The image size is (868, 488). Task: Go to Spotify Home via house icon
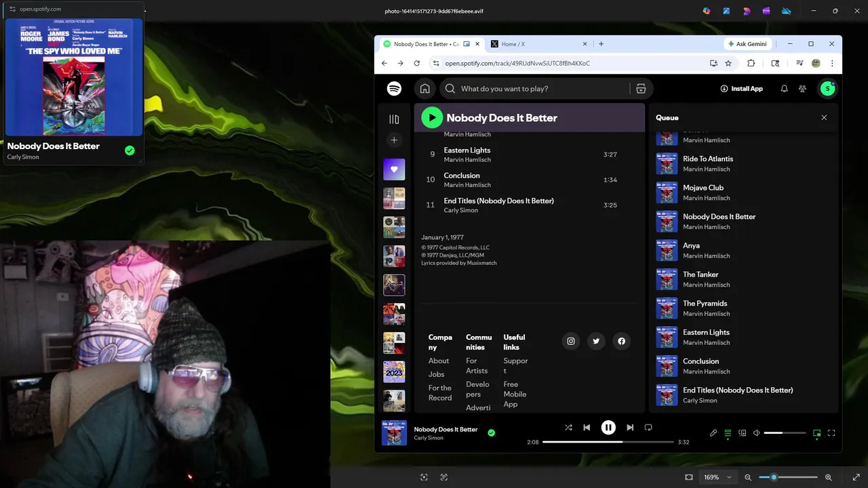coord(425,89)
